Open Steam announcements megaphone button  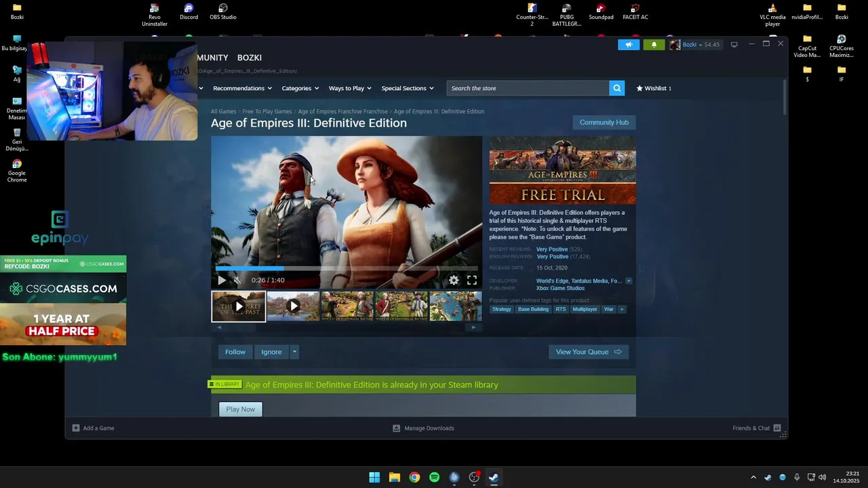(x=629, y=45)
